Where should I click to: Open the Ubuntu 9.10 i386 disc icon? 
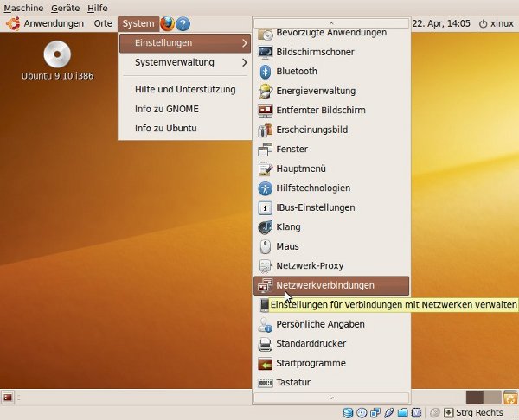point(57,55)
